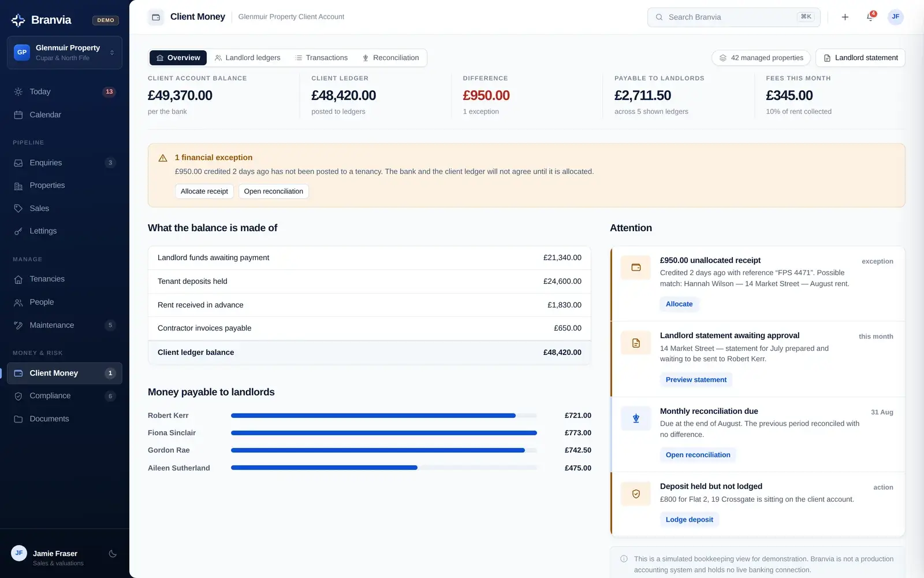Focus the Search Branvia field

point(734,17)
